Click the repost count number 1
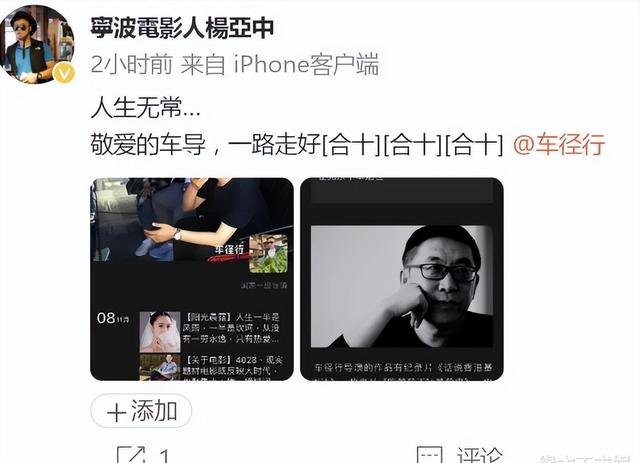640x463 pixels. [165, 456]
